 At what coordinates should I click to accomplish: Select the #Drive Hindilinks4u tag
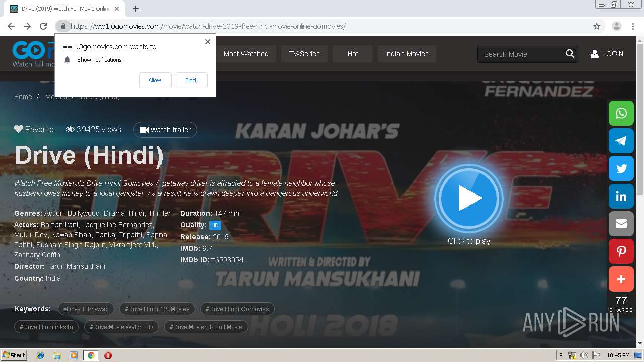click(46, 327)
